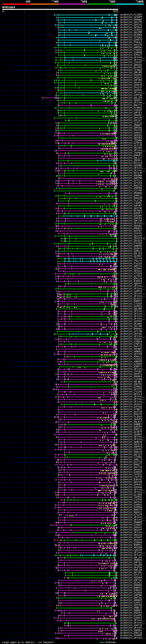This screenshot has height=644, width=146.
Task: Select the UniRef100_Q40376 label
Action: 131,45
